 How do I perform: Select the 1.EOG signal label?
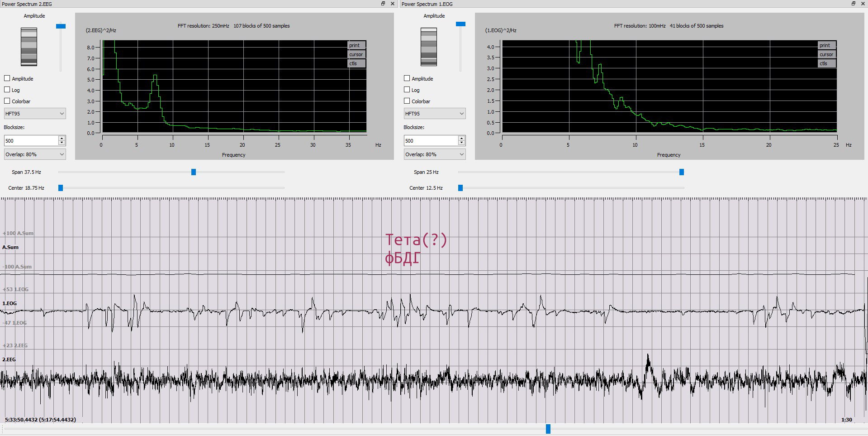(x=9, y=303)
